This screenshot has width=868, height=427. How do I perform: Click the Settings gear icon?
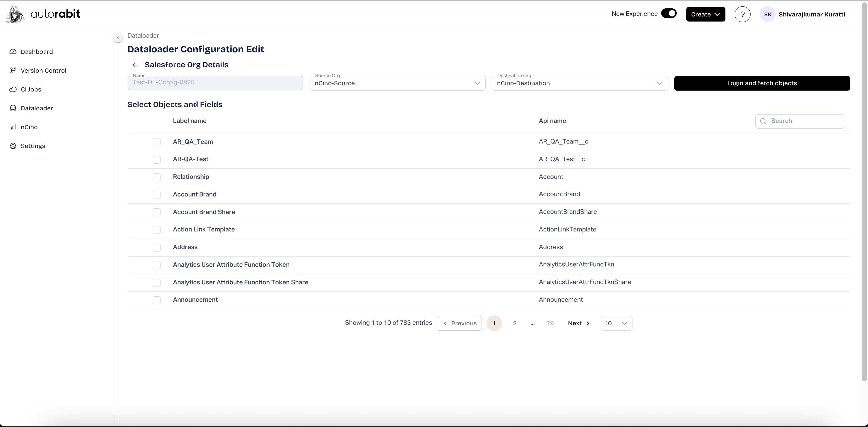pyautogui.click(x=13, y=146)
